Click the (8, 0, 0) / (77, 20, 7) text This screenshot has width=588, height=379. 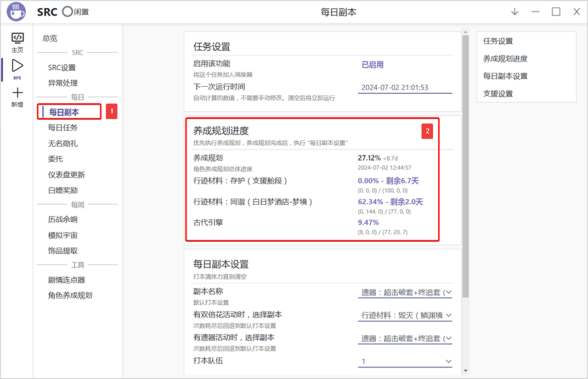click(383, 232)
